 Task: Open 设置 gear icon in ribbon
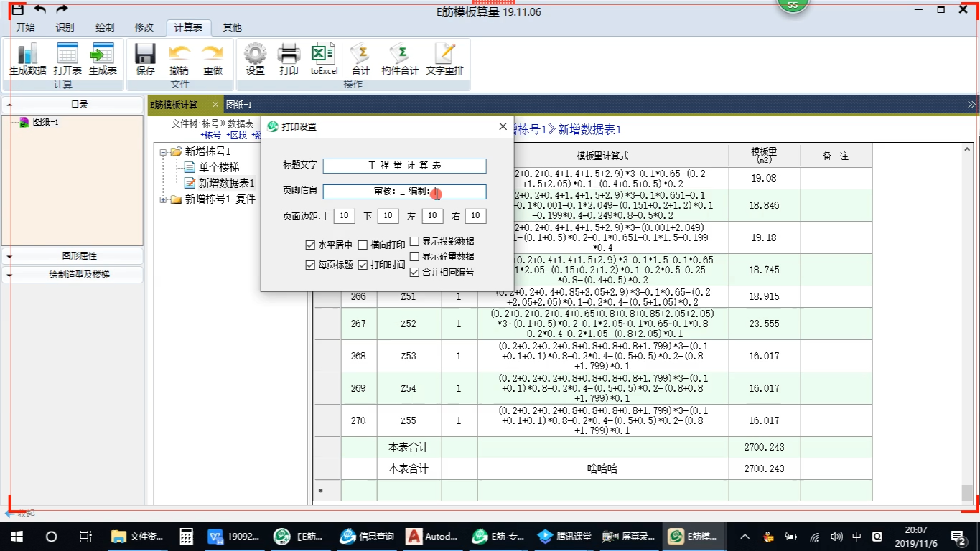[x=256, y=59]
